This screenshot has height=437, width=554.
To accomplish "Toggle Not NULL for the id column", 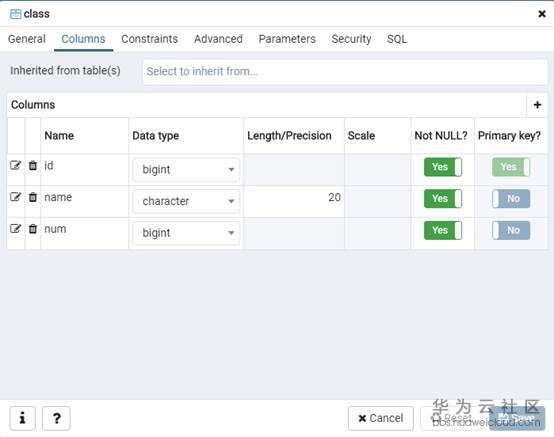I will (443, 167).
